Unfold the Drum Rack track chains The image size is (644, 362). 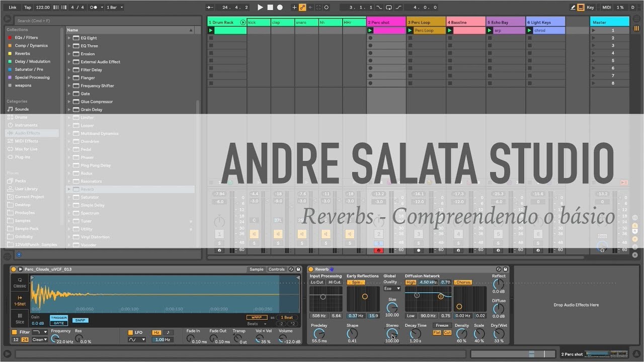click(x=243, y=23)
